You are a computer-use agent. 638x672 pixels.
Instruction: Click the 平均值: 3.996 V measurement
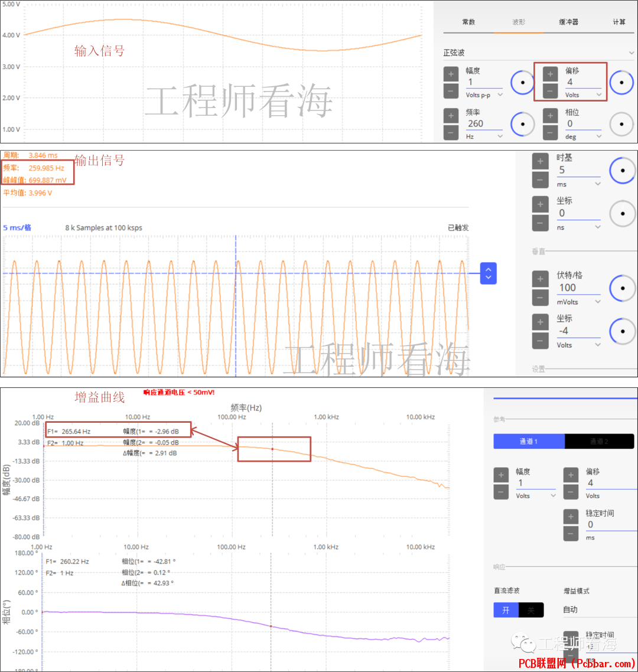click(28, 193)
